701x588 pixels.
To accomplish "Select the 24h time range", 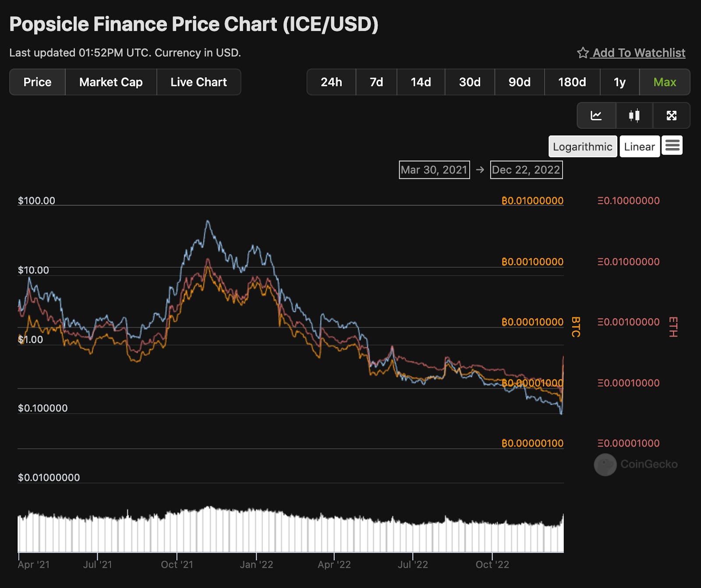I will coord(331,82).
